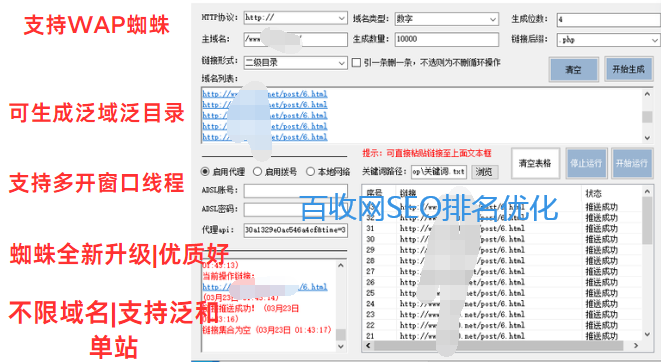Click the 状态 column header
The width and height of the screenshot is (661, 362).
[612, 193]
